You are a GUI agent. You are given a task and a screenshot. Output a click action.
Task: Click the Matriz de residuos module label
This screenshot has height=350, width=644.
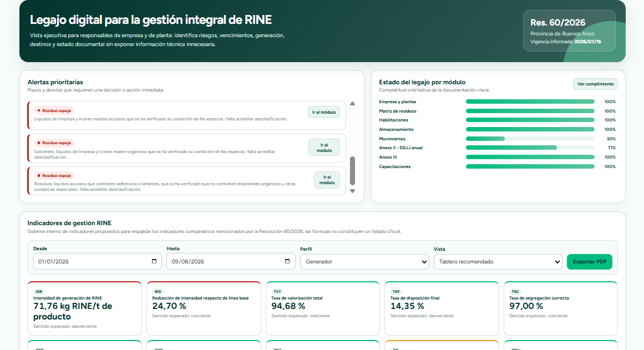click(x=398, y=111)
